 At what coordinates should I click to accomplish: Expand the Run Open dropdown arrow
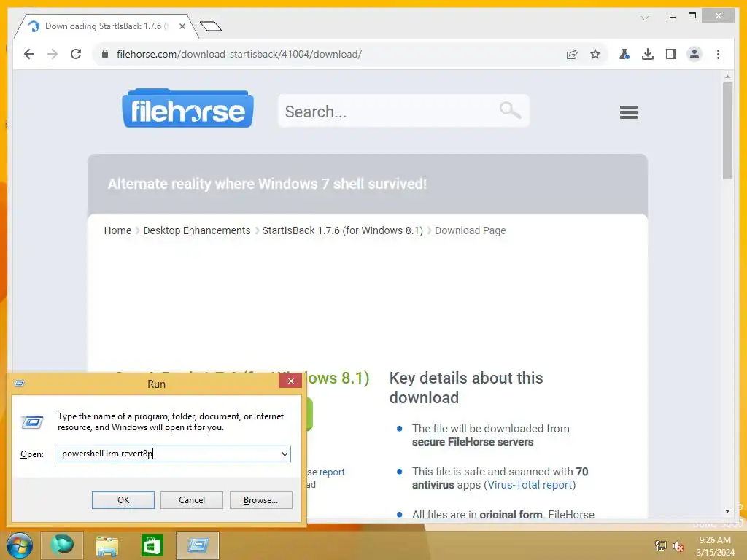point(285,454)
